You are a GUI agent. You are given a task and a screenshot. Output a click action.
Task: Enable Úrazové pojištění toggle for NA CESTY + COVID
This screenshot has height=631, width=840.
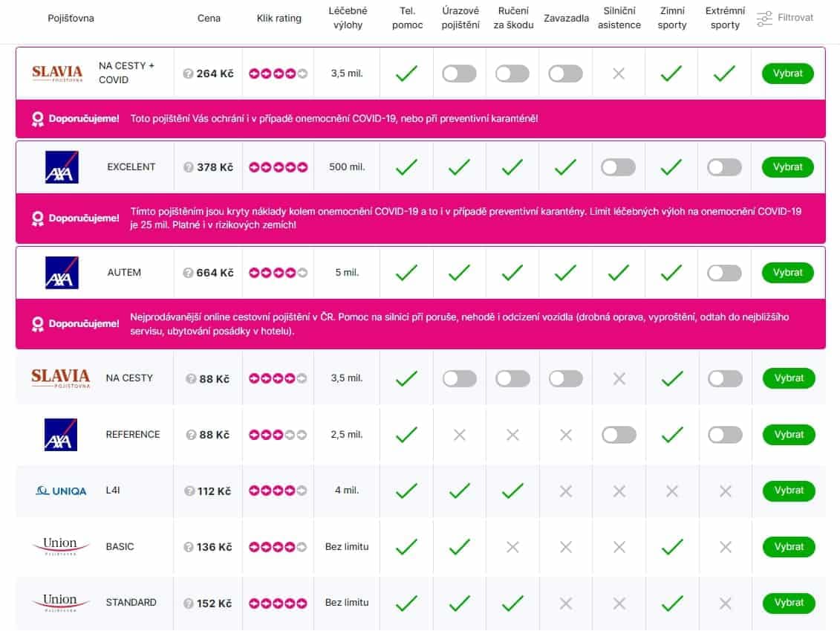click(460, 74)
